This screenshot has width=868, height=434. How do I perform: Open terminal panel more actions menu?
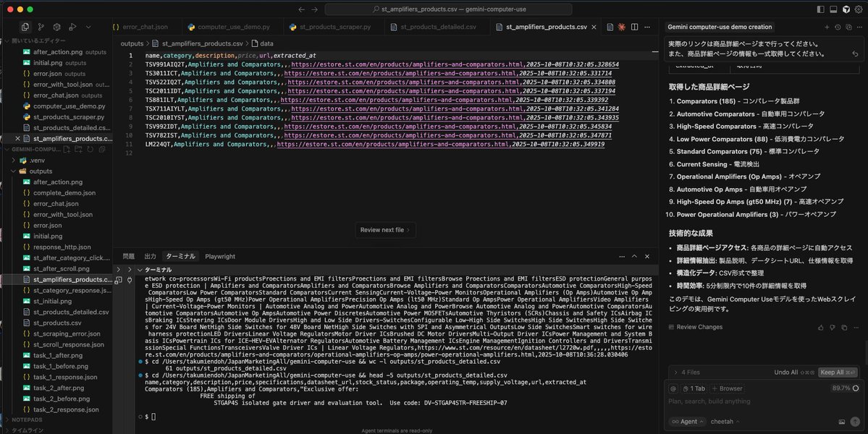tap(622, 257)
